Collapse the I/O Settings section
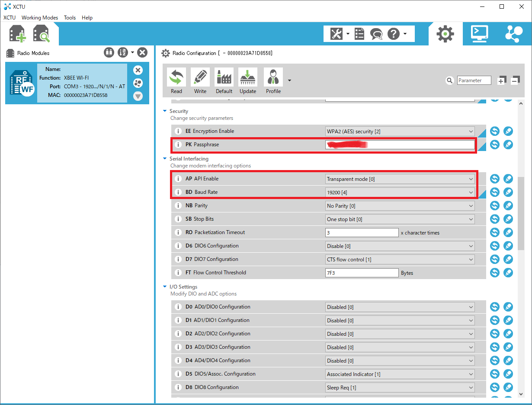Viewport: 532px width, 405px height. tap(165, 287)
